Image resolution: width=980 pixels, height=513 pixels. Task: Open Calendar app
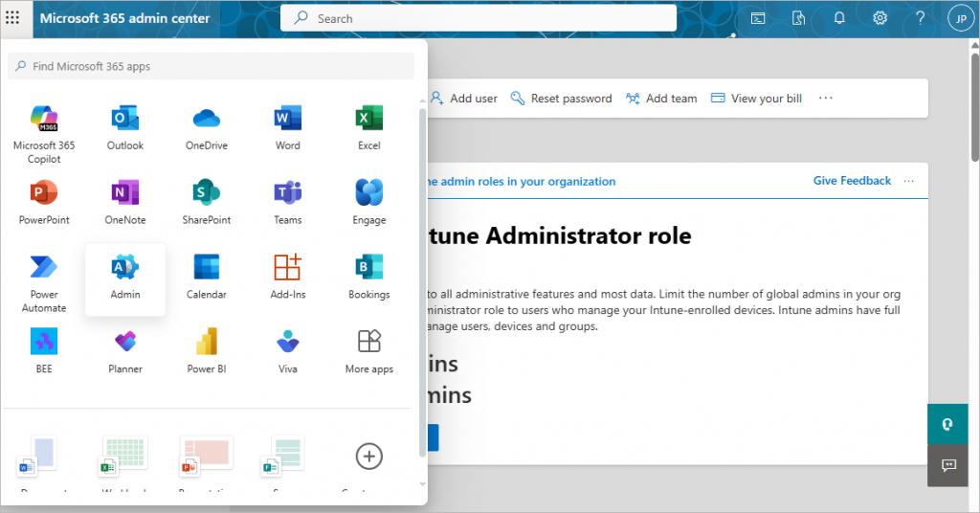(207, 277)
